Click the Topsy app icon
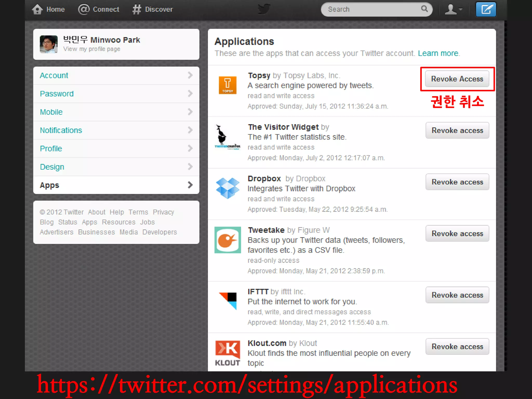 point(228,85)
